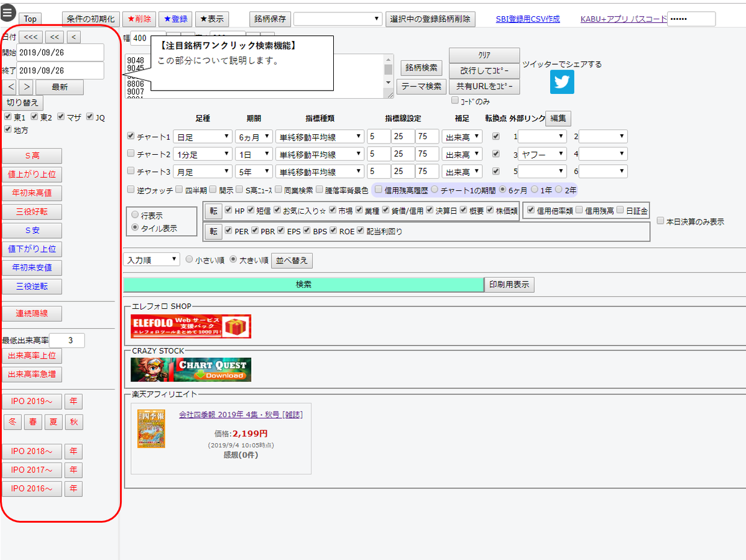Toggle the 本日決算のみ表示 checkbox

pyautogui.click(x=660, y=221)
